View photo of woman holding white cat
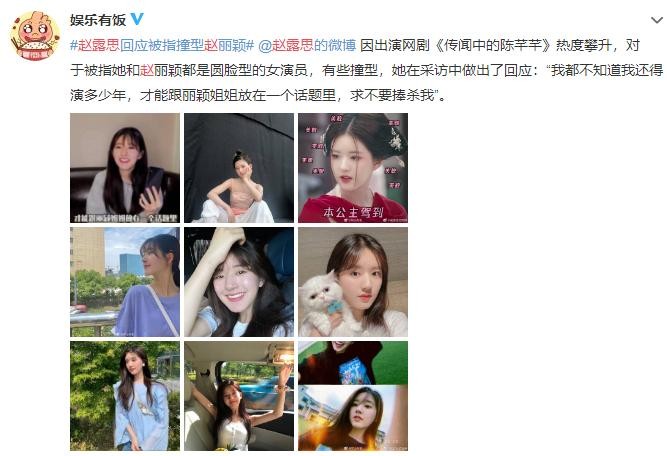This screenshot has height=456, width=667. click(353, 282)
